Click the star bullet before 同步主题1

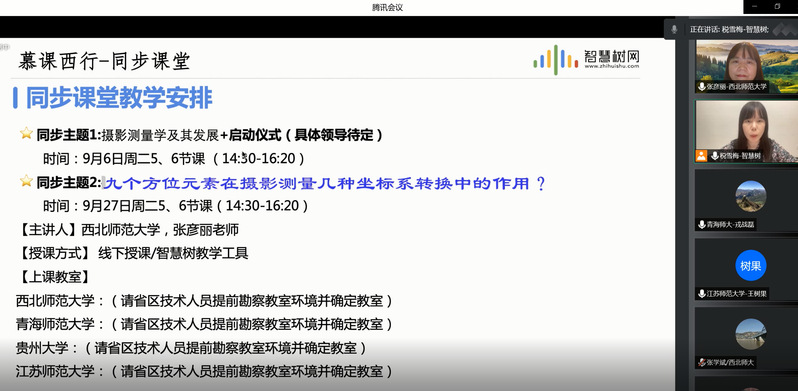(x=26, y=133)
